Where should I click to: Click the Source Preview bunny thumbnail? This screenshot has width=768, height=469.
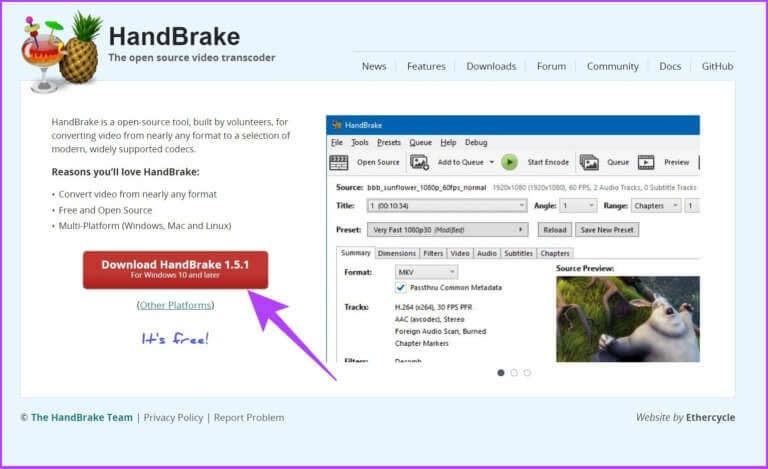(628, 319)
